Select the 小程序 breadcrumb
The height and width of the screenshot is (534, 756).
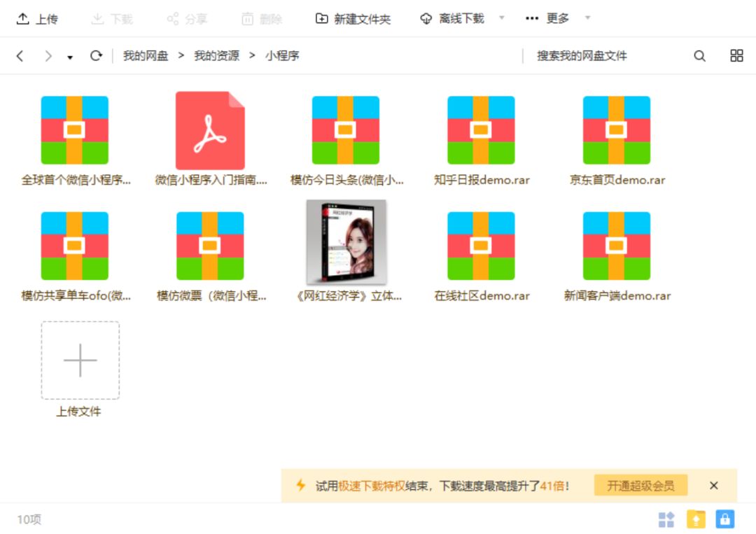[282, 56]
